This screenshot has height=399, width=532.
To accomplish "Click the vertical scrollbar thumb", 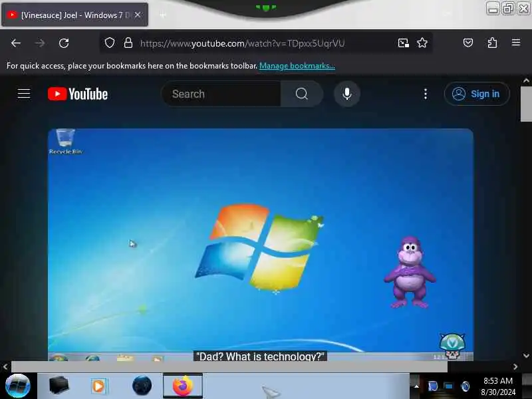I will click(526, 104).
